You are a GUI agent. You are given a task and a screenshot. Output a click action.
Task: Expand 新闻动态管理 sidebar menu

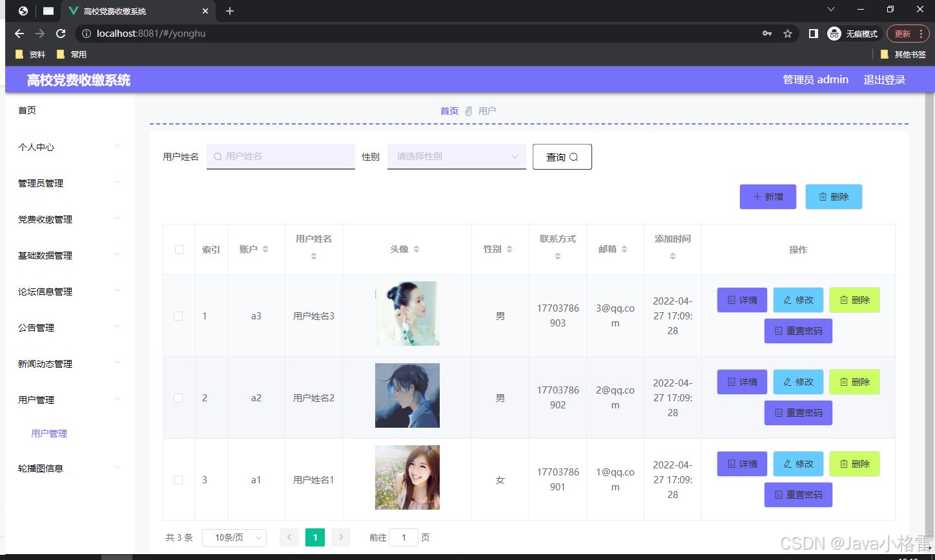click(x=69, y=364)
